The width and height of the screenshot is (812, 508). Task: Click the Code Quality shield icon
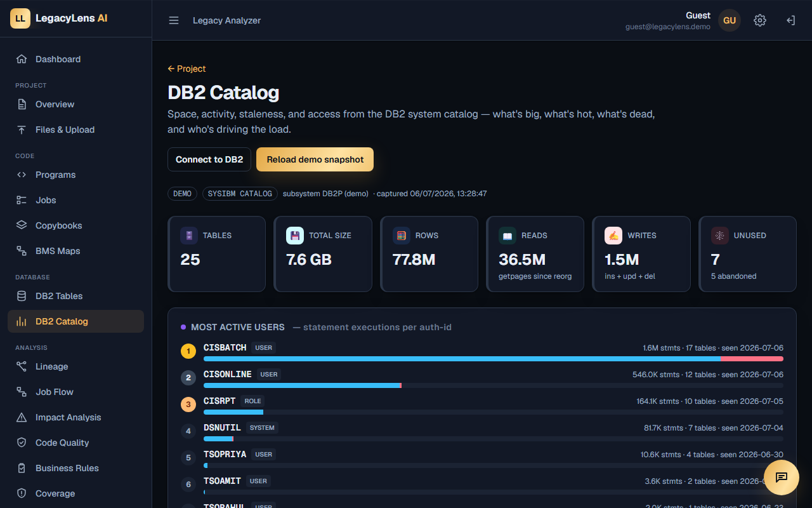tap(22, 443)
